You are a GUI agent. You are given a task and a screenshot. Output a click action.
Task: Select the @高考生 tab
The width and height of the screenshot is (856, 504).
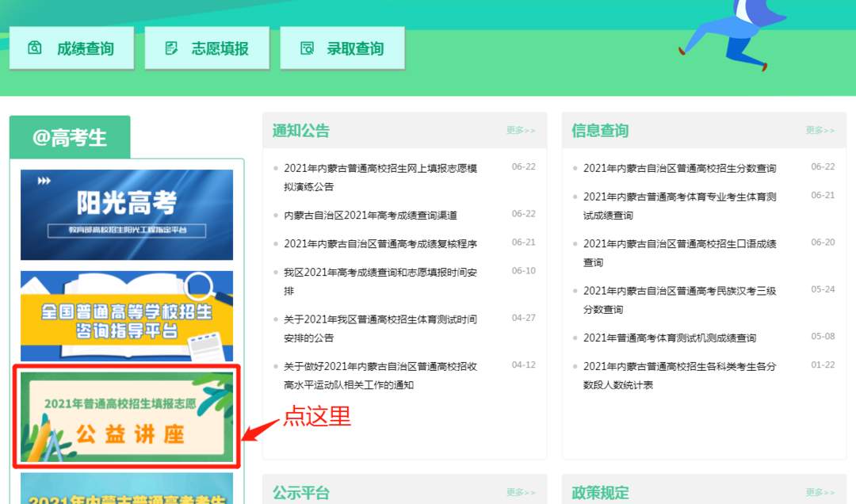[x=70, y=137]
